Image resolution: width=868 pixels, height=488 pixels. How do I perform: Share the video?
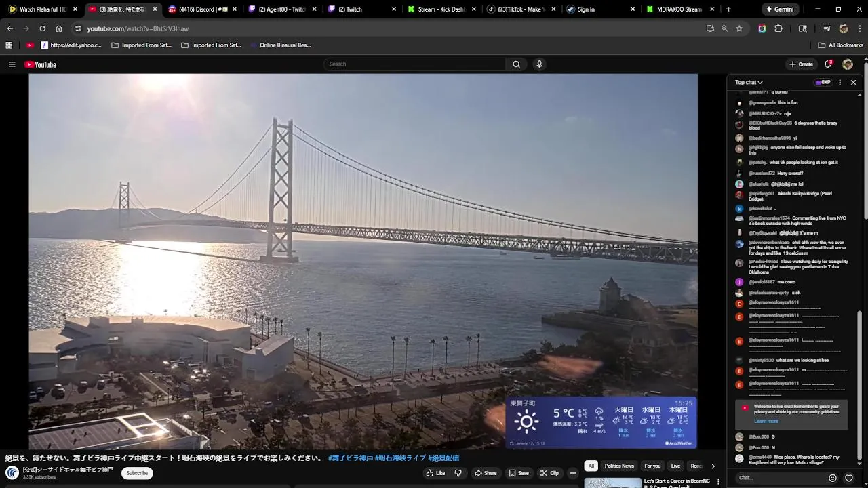(x=486, y=473)
